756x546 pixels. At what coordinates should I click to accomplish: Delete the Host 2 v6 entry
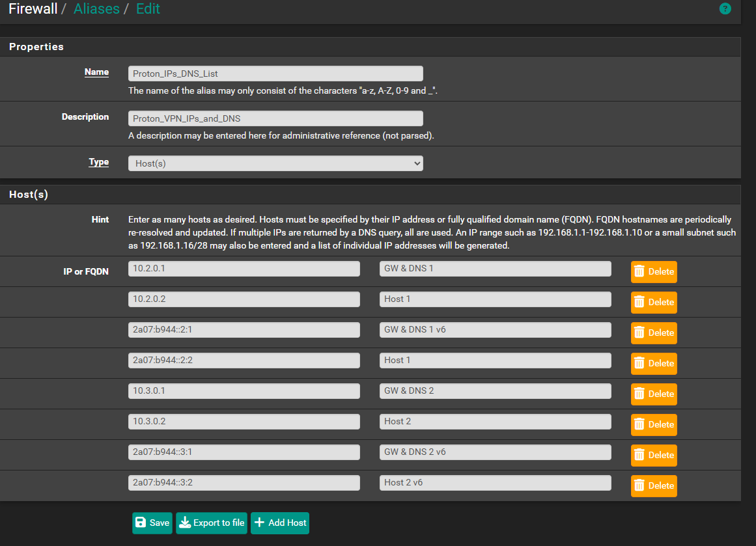pos(654,485)
